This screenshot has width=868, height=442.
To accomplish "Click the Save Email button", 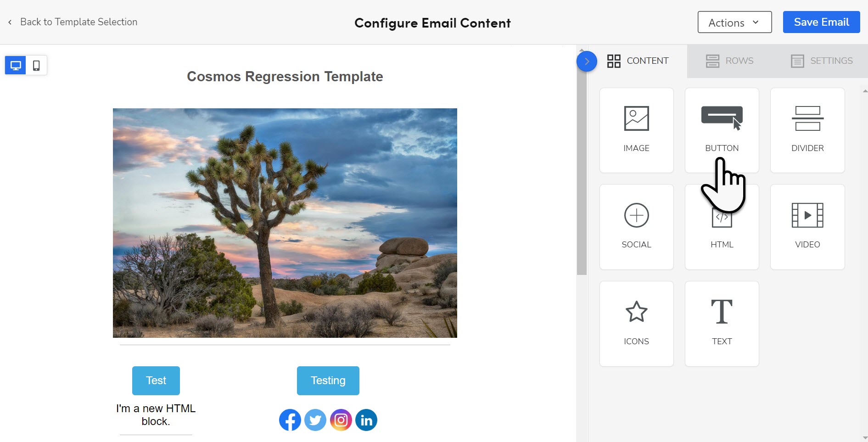I will (x=821, y=22).
